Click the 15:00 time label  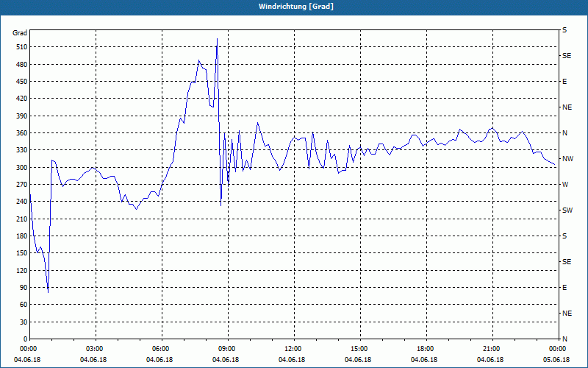358,349
